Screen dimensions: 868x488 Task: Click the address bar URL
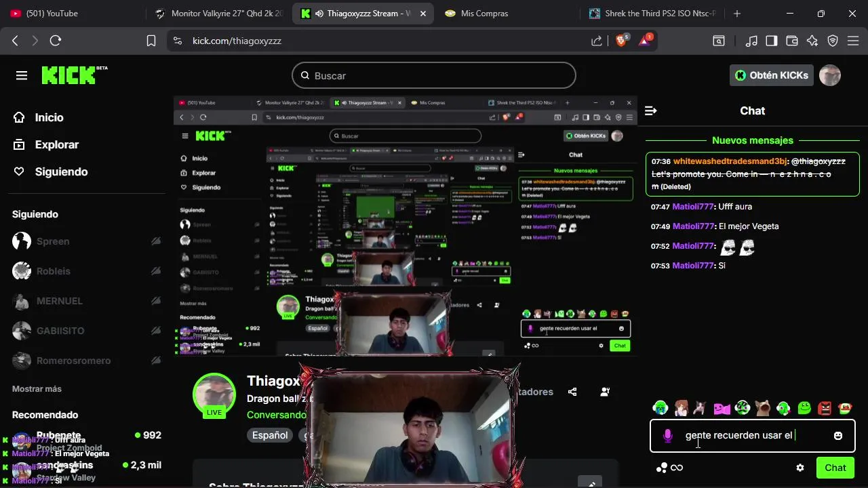[237, 41]
